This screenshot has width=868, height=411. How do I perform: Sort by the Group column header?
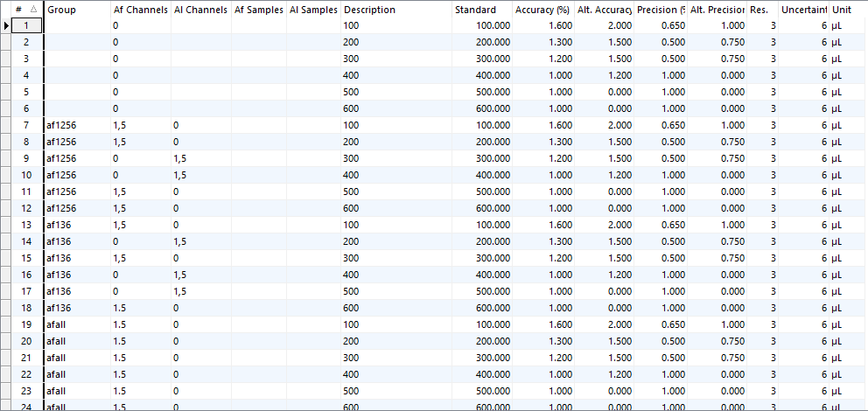tap(77, 10)
